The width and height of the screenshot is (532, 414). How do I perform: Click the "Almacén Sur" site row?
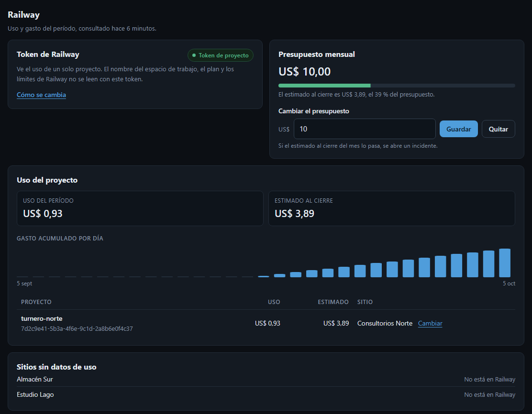(x=266, y=379)
